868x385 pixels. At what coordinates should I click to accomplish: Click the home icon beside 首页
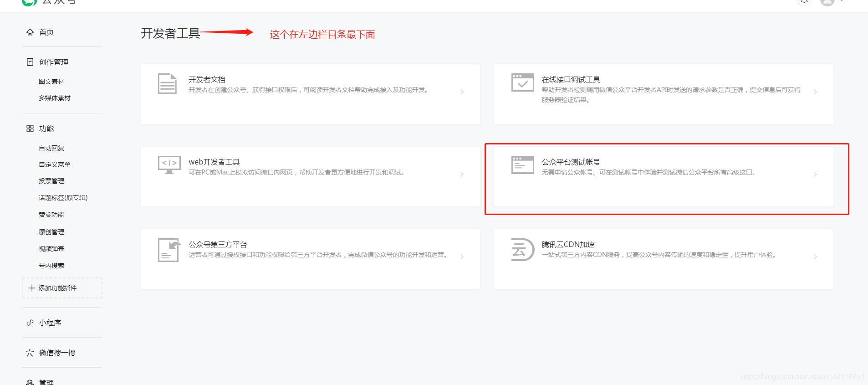click(x=30, y=32)
